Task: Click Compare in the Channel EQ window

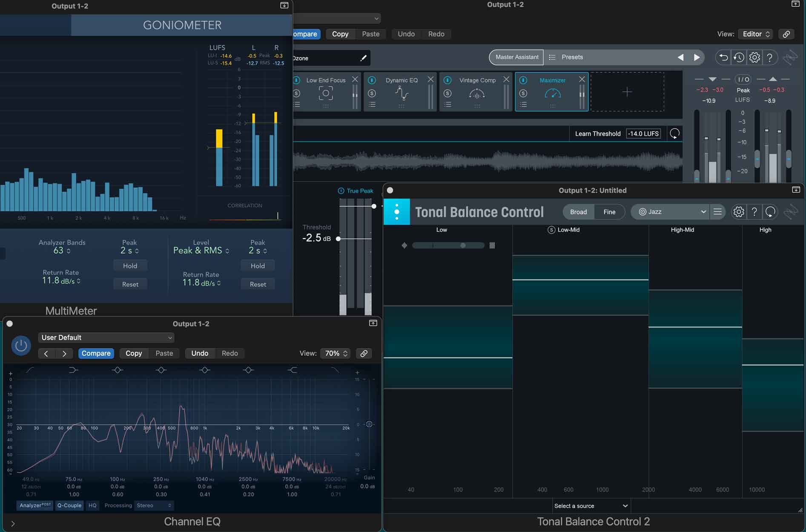Action: (x=96, y=353)
